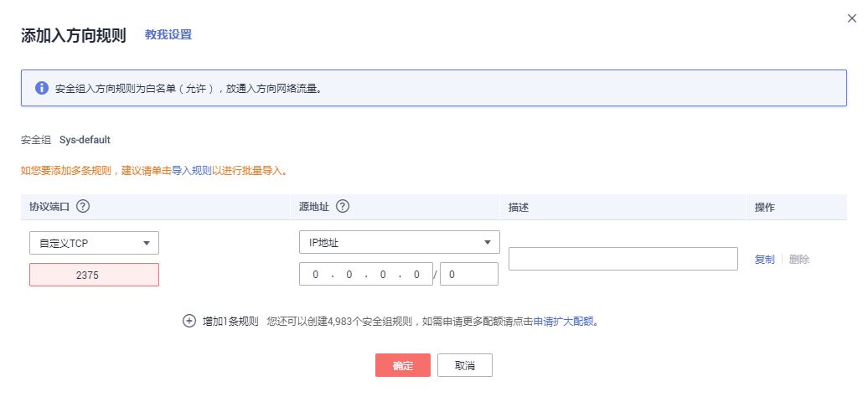Focus the 描述 description text box
This screenshot has width=868, height=402.
pyautogui.click(x=623, y=259)
